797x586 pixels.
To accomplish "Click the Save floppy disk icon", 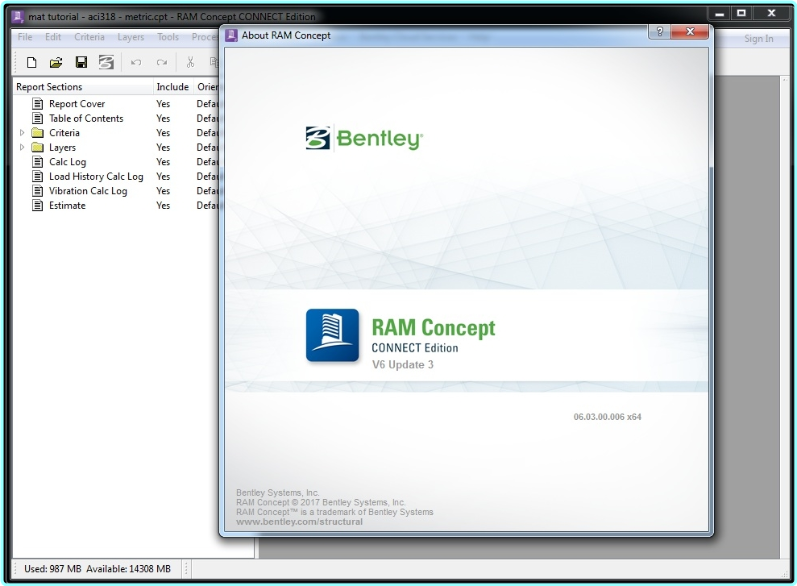I will [81, 63].
